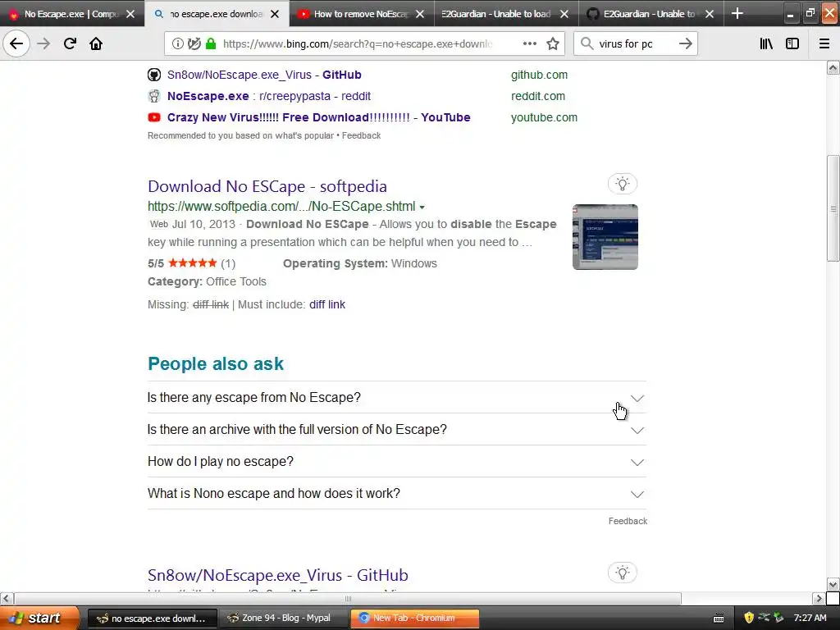Expand 'How do I play no escape?' question
This screenshot has height=630, width=840.
point(396,462)
